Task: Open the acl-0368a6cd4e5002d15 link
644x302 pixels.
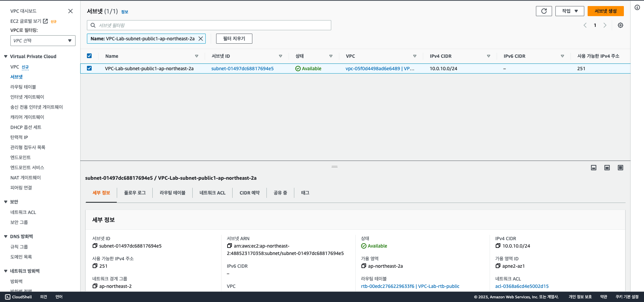Action: pos(522,286)
